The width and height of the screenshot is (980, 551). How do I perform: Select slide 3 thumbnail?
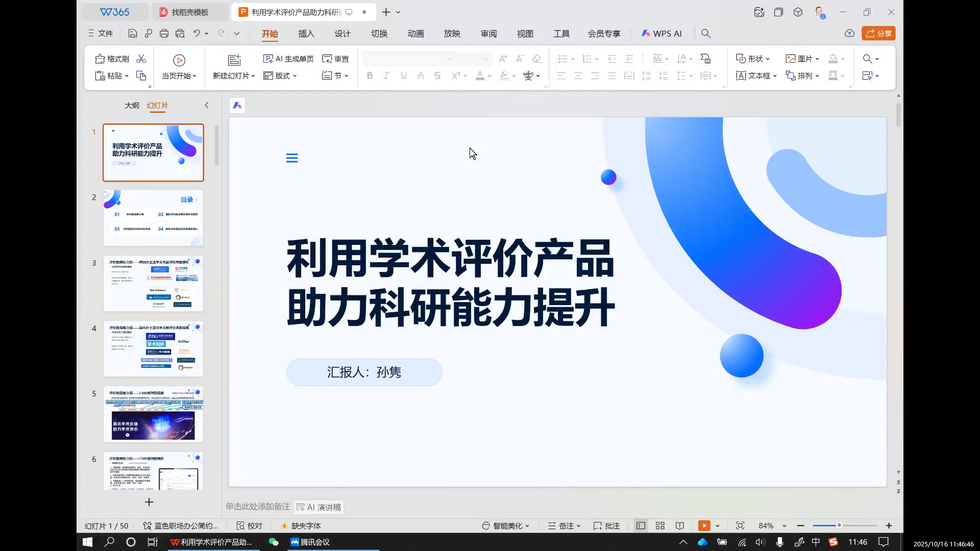tap(153, 284)
